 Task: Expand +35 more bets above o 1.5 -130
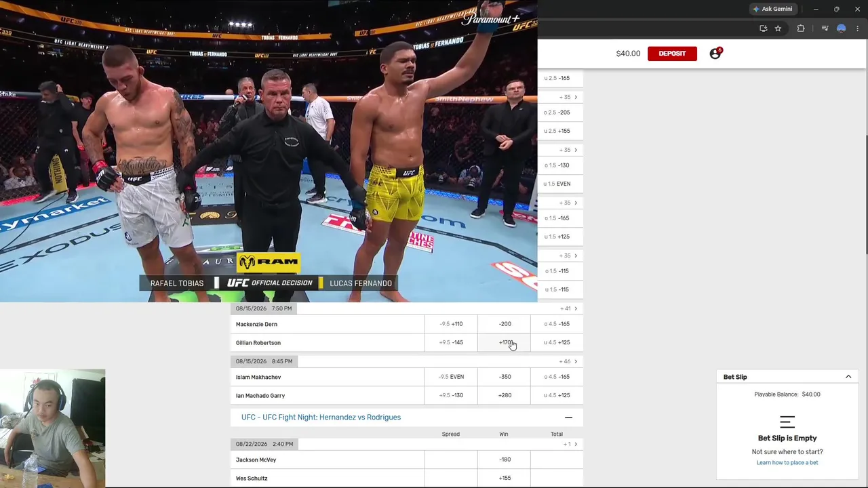pyautogui.click(x=568, y=150)
